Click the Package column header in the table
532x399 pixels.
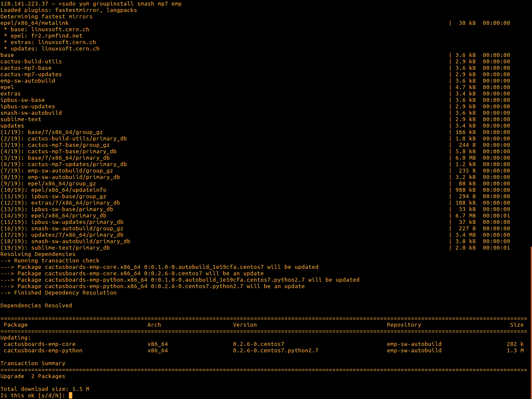coord(15,325)
